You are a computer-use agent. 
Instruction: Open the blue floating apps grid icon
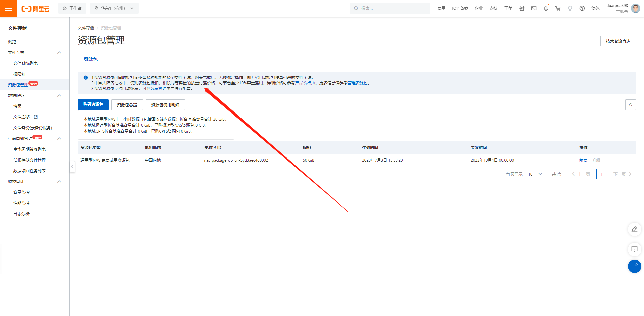pyautogui.click(x=635, y=266)
